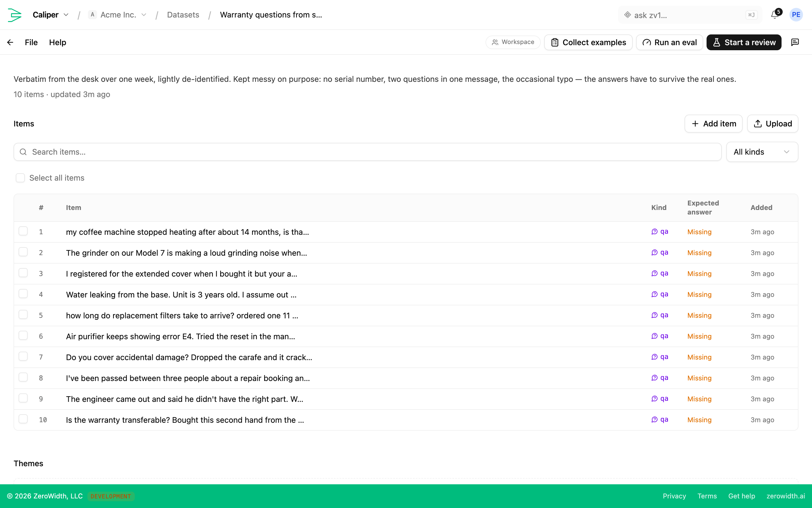
Task: Click the Kind column header
Action: 659,208
